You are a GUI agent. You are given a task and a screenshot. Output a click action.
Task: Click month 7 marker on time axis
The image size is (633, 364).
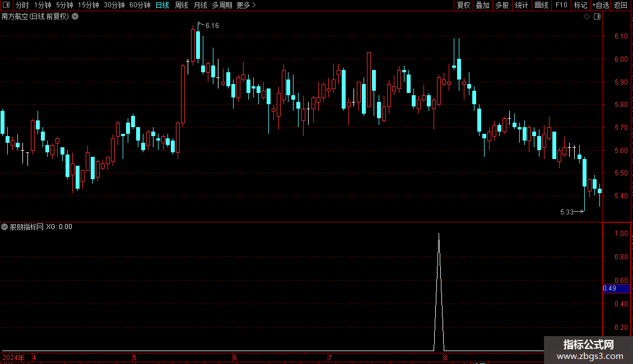[x=330, y=357]
